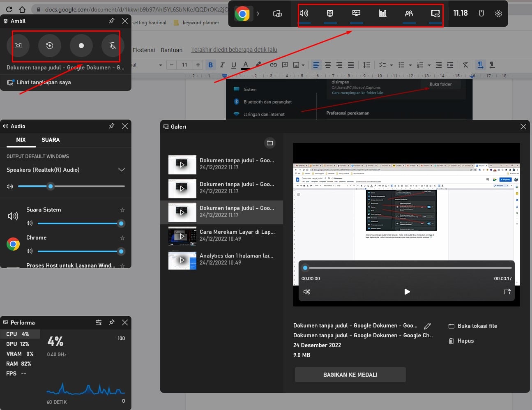Open line spacing in Google Docs
Screen dimensions: 532x410
coord(366,65)
